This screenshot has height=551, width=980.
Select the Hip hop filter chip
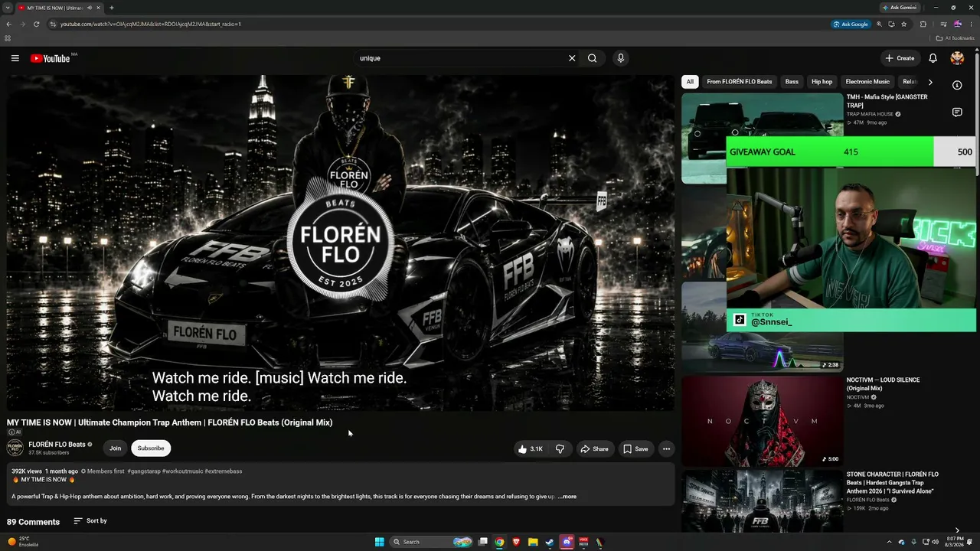[822, 82]
